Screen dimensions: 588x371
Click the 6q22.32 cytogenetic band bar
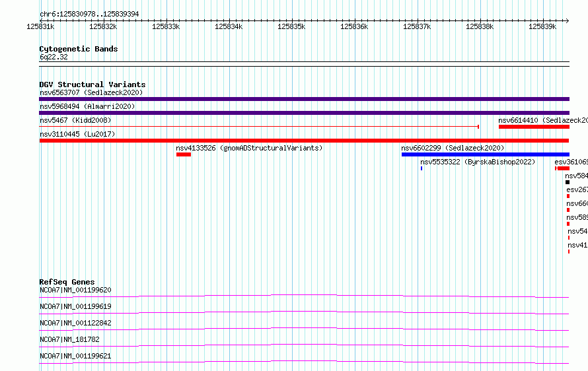tap(304, 64)
